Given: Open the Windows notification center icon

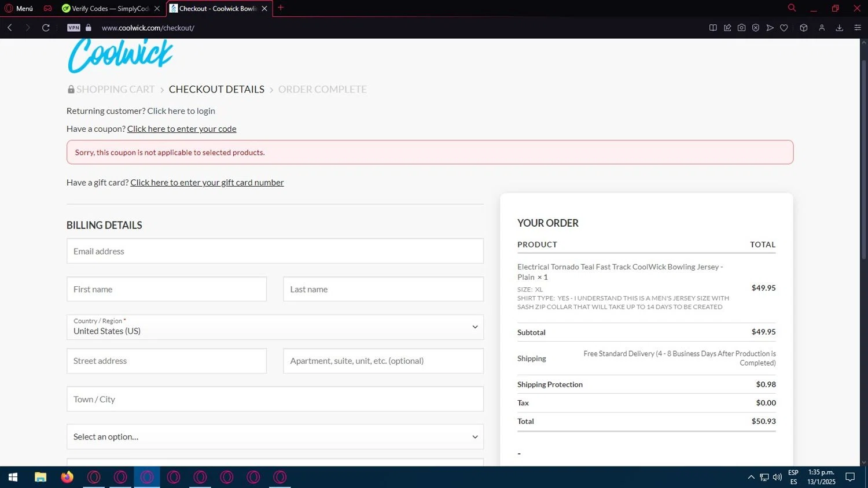Looking at the screenshot, I should (850, 477).
